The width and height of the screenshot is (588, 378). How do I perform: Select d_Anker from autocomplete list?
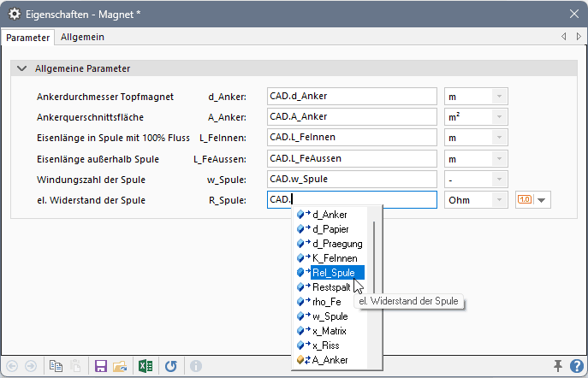(x=330, y=215)
